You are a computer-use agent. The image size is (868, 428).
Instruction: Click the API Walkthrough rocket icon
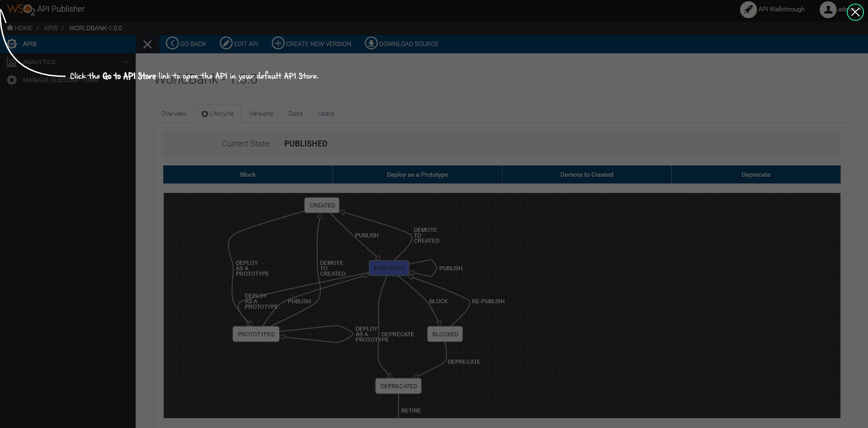[x=748, y=9]
